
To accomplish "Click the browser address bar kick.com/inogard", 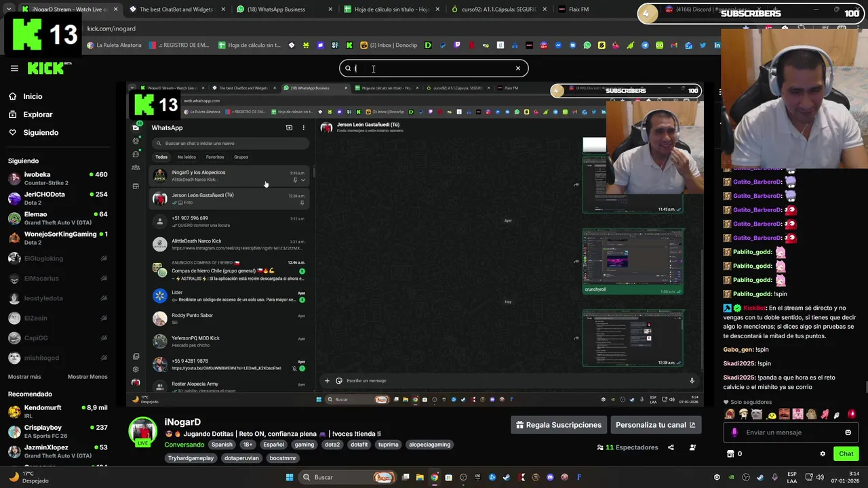I will (111, 28).
